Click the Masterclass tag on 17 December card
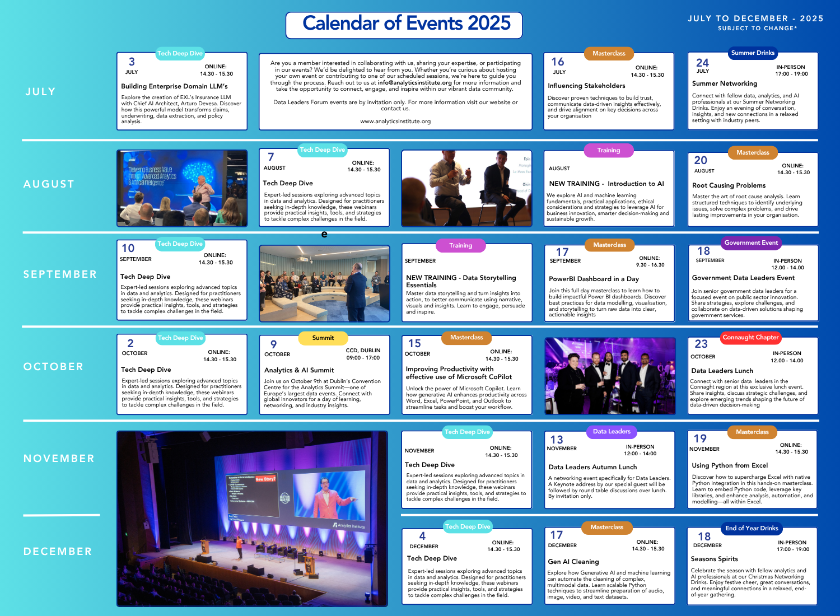Screen dimensions: 840x616 (606, 528)
